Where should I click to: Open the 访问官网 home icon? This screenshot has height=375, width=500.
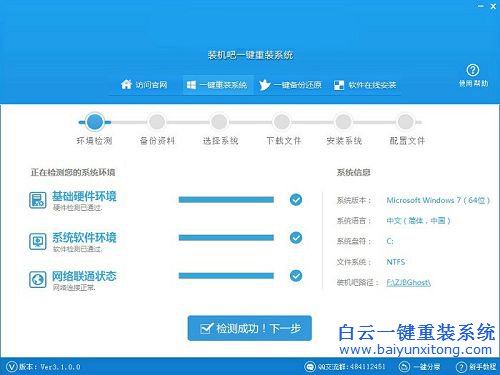click(x=126, y=85)
